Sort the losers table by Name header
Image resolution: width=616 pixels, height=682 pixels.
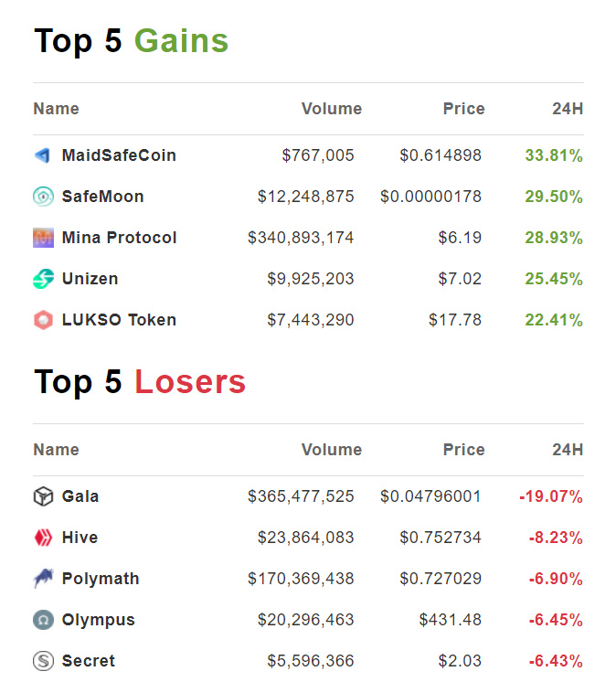(57, 450)
